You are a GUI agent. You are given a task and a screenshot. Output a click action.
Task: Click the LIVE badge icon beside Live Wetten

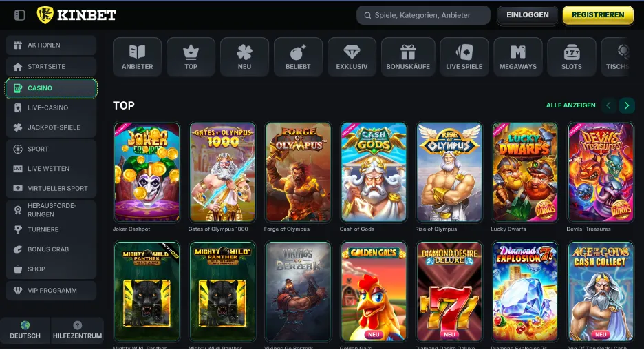point(18,169)
